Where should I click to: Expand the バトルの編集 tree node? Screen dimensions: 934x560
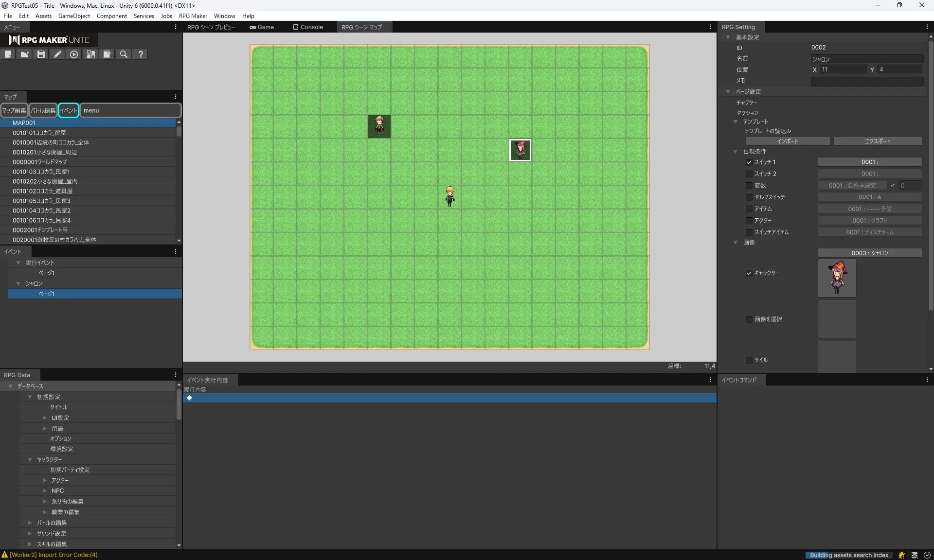click(x=30, y=523)
